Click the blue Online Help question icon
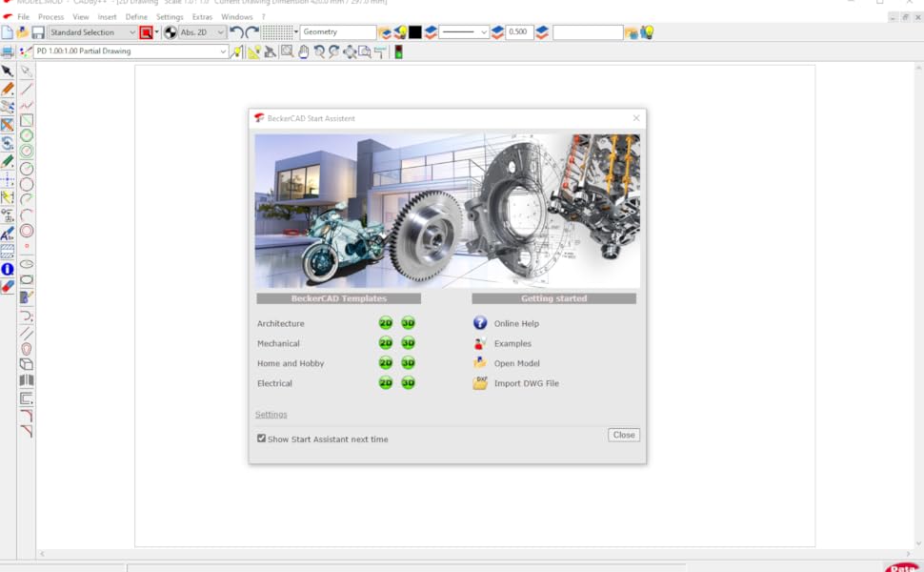 [x=480, y=323]
